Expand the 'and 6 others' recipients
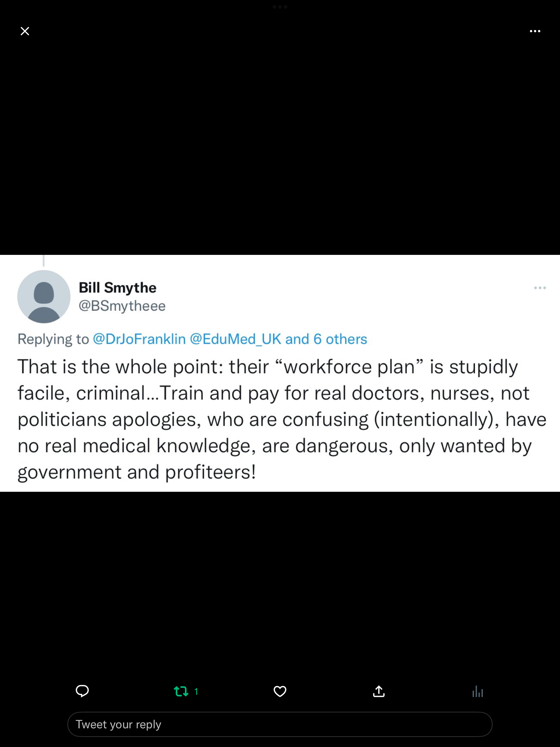This screenshot has width=560, height=747. tap(326, 339)
